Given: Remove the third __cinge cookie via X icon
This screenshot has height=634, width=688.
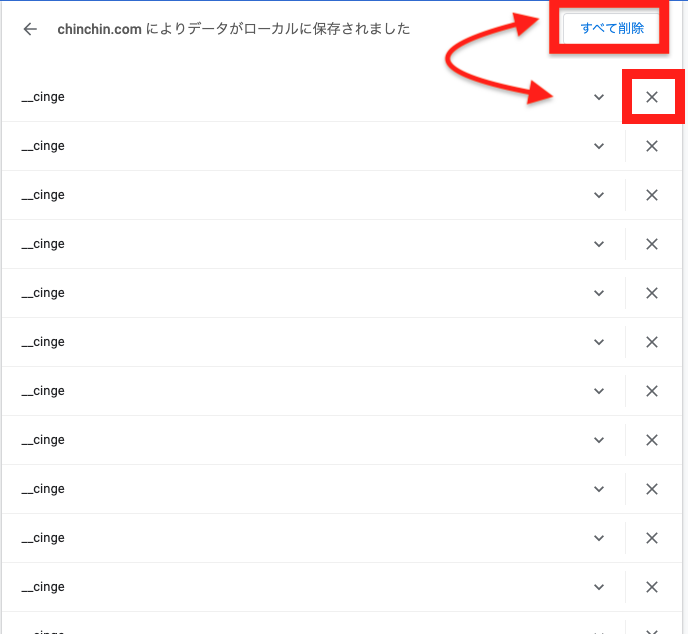Looking at the screenshot, I should 652,195.
